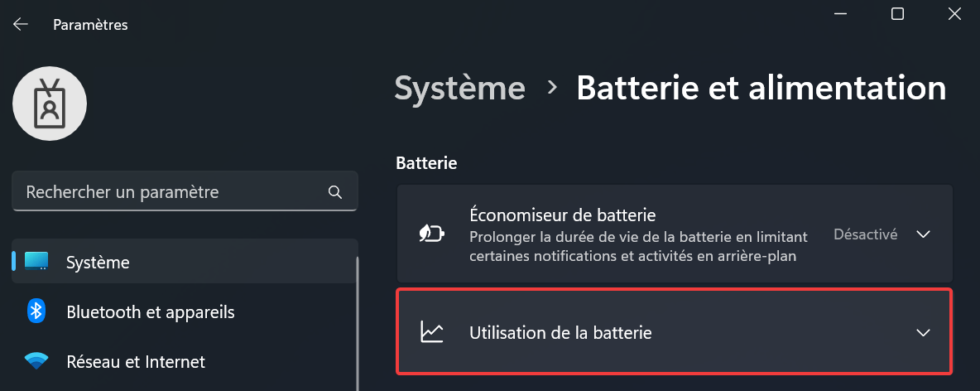
Task: Maximize the Paramètres window
Action: [897, 14]
